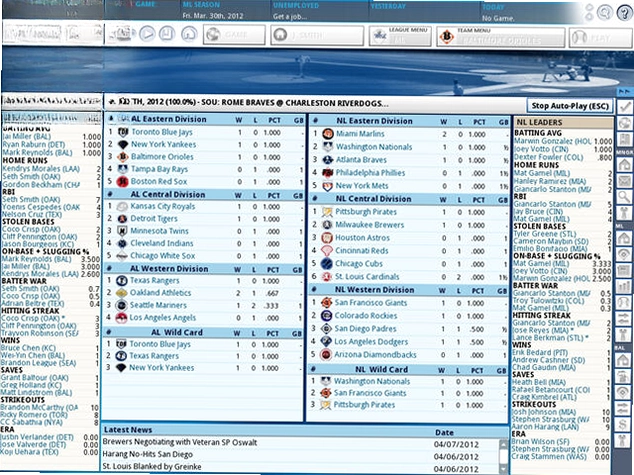Open the Milwaukee Brewers team link
This screenshot has width=634, height=475.
(370, 225)
